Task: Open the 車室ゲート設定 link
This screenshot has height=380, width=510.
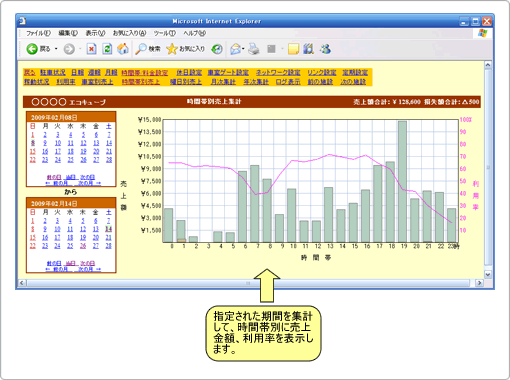Action: (228, 72)
